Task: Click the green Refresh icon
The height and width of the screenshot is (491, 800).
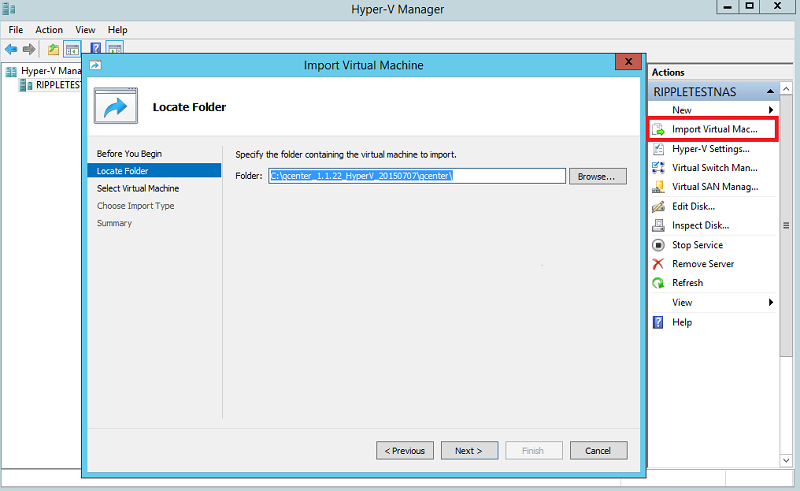Action: 659,283
